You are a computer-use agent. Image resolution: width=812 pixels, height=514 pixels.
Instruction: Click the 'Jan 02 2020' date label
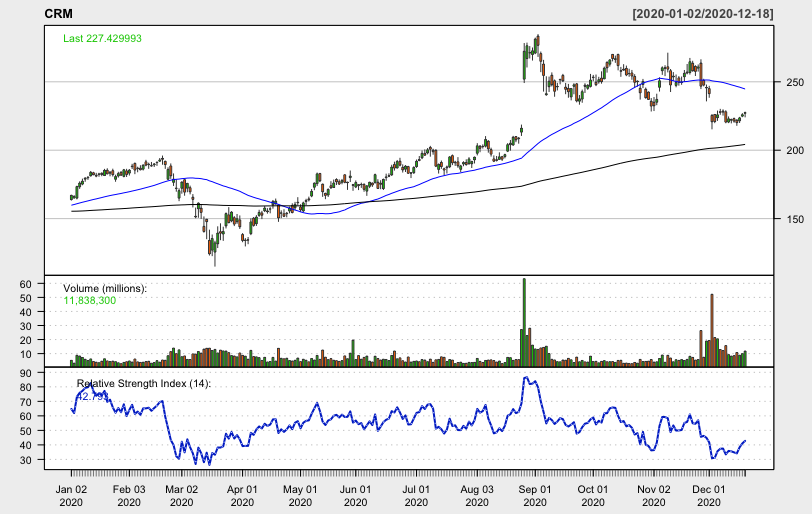[71, 496]
